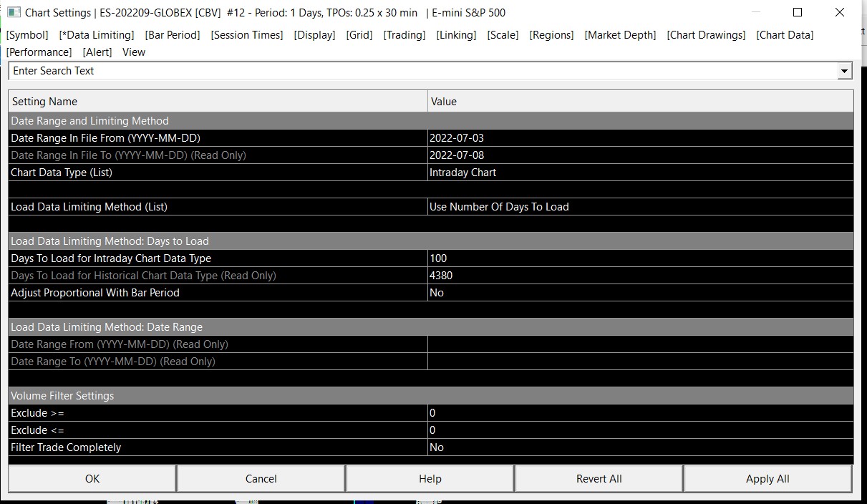Select the Chart Data Type (List) setting name
The width and height of the screenshot is (867, 504).
tap(62, 173)
